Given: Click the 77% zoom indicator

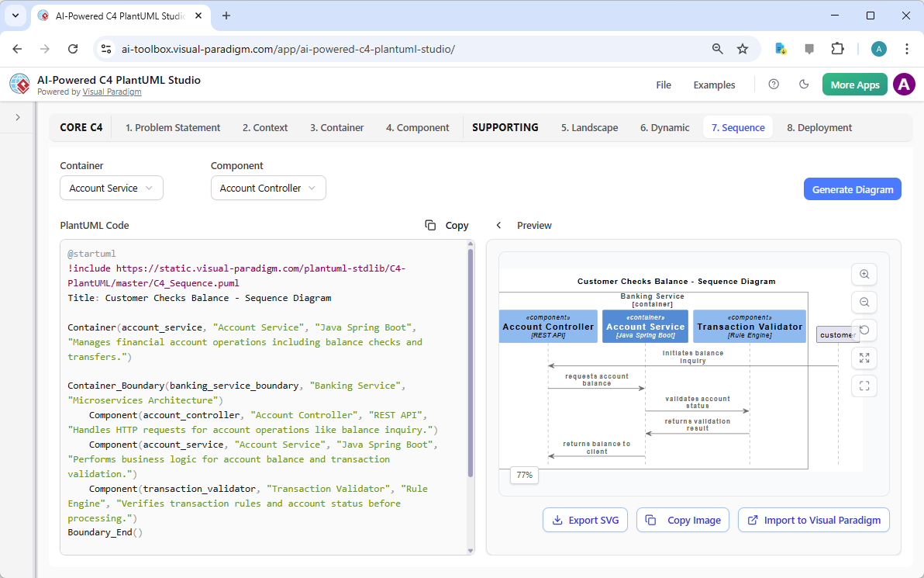Looking at the screenshot, I should pos(524,475).
